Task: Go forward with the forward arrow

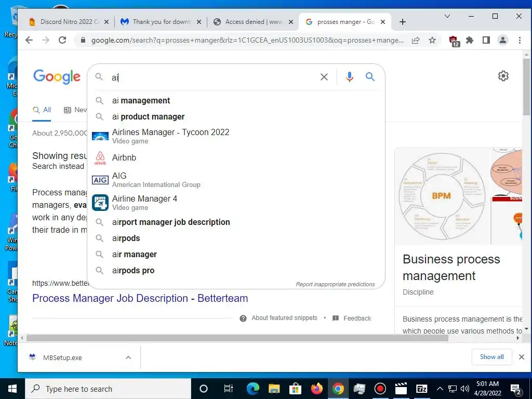Action: [x=46, y=40]
